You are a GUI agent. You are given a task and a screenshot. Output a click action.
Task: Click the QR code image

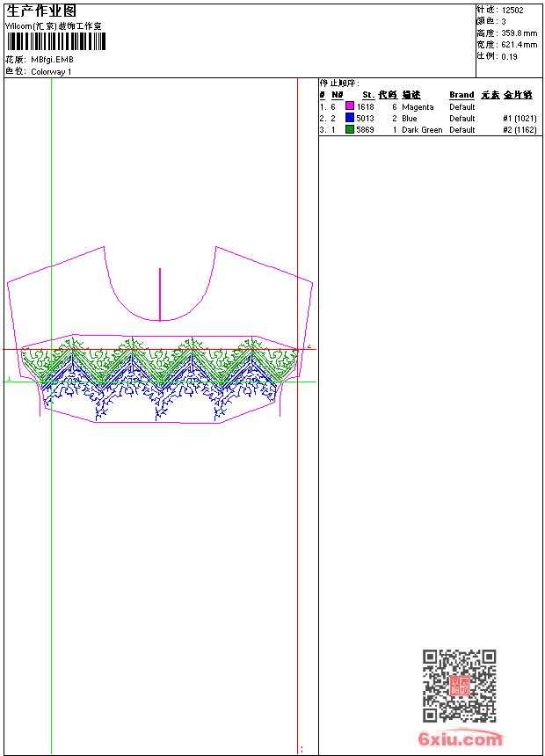(460, 686)
